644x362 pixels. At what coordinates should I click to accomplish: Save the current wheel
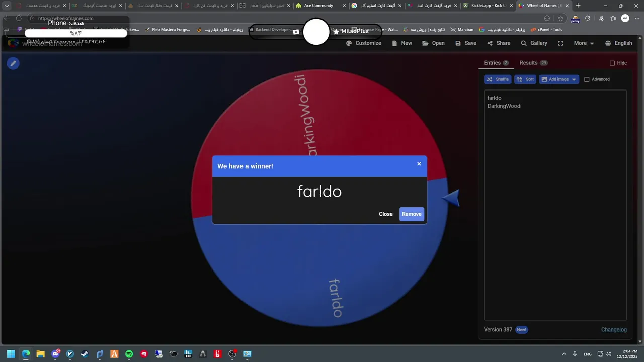pyautogui.click(x=465, y=43)
